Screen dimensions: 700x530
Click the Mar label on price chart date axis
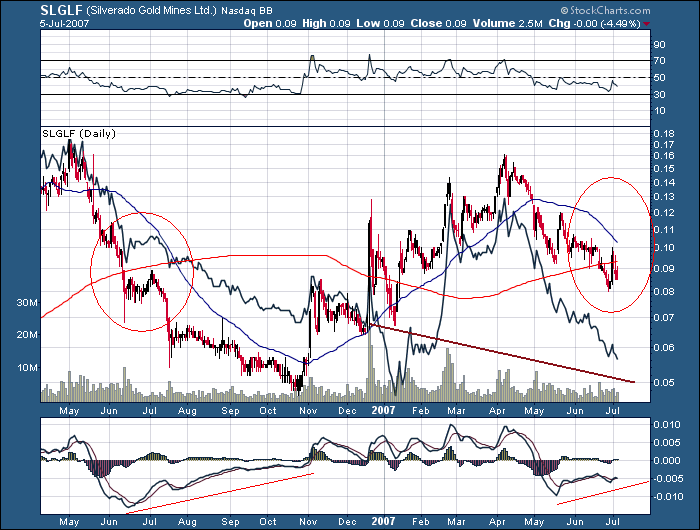coord(456,411)
